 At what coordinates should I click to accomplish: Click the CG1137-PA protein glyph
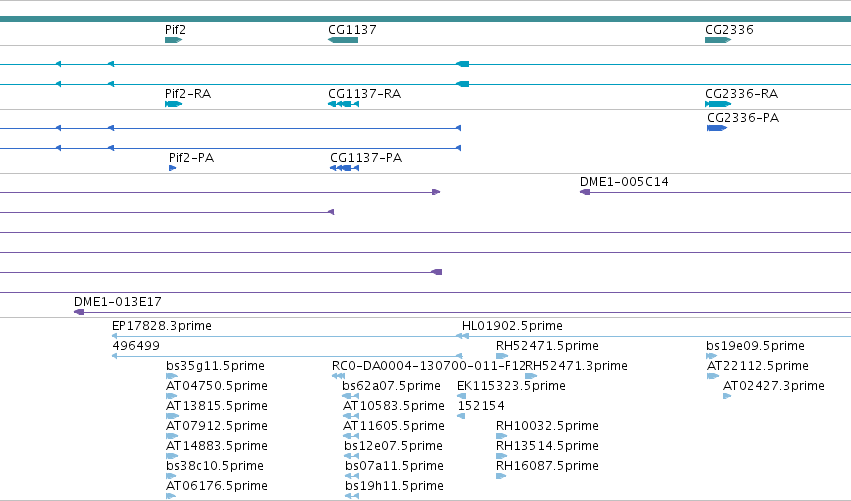pos(345,168)
